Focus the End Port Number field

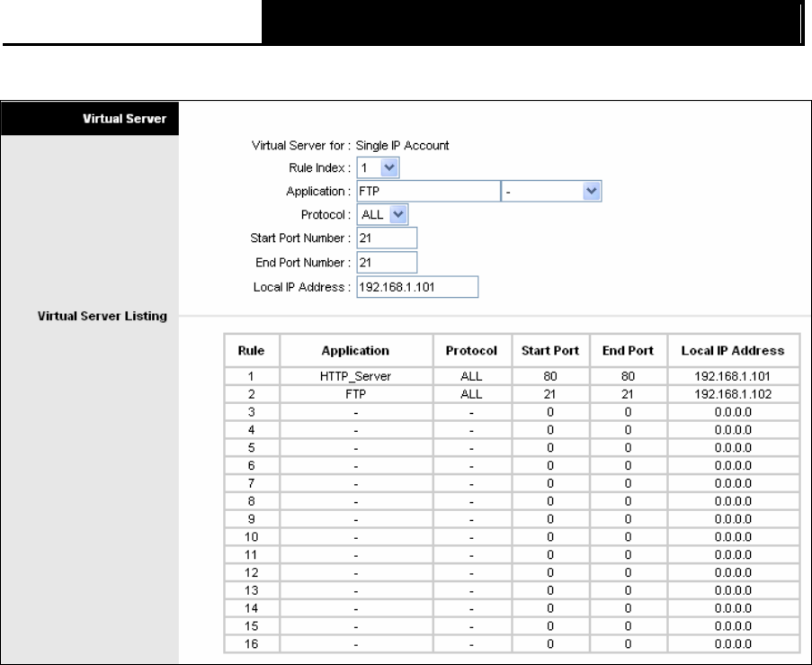(387, 262)
